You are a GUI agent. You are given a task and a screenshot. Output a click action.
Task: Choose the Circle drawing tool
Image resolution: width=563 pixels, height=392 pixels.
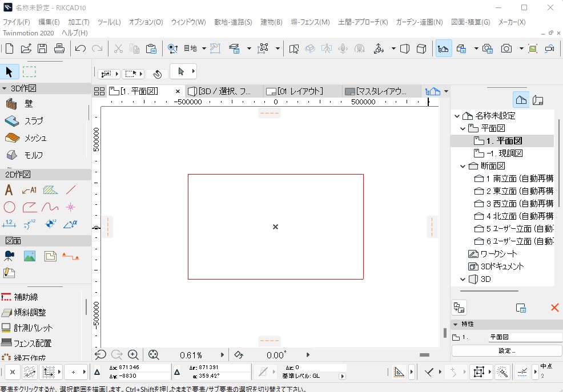[9, 207]
